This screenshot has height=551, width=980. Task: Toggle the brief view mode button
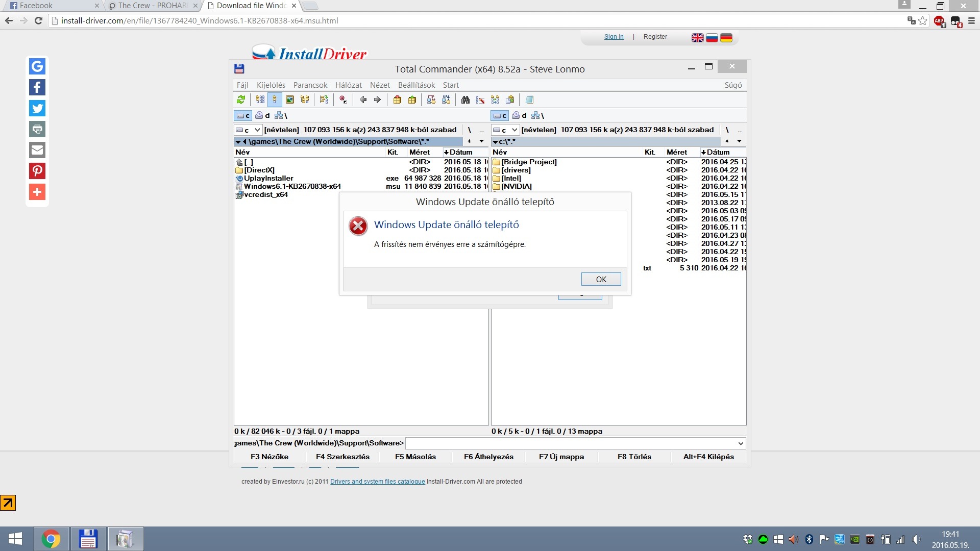(x=260, y=100)
